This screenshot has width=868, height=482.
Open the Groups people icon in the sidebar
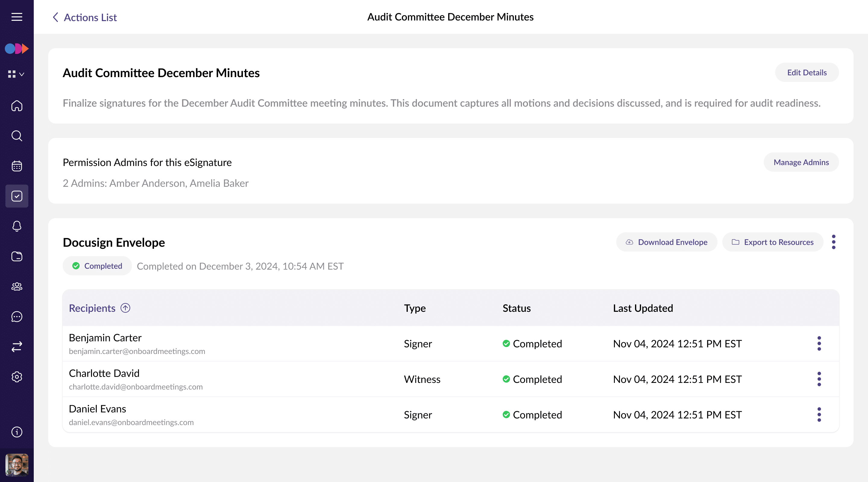17,286
